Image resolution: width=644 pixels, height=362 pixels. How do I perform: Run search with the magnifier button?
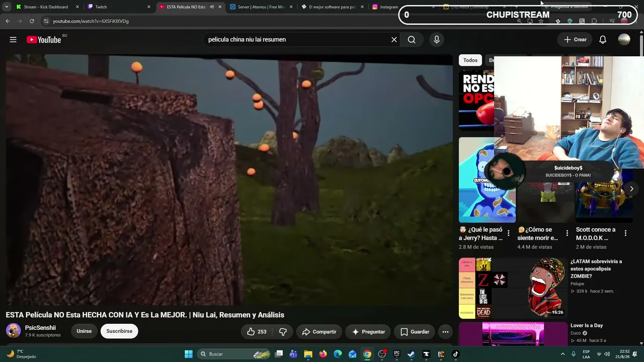coord(412,40)
